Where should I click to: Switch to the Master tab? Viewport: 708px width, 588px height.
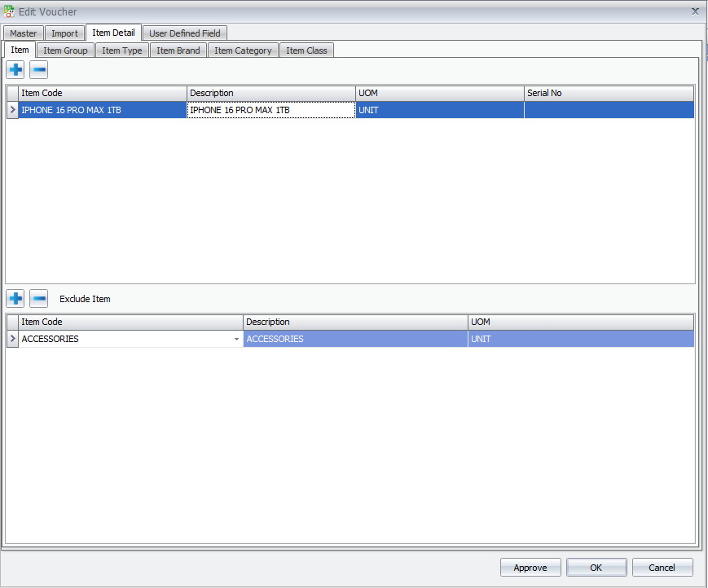(x=23, y=33)
